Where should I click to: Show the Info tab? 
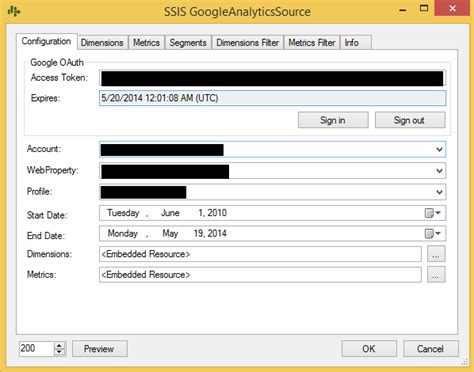355,43
